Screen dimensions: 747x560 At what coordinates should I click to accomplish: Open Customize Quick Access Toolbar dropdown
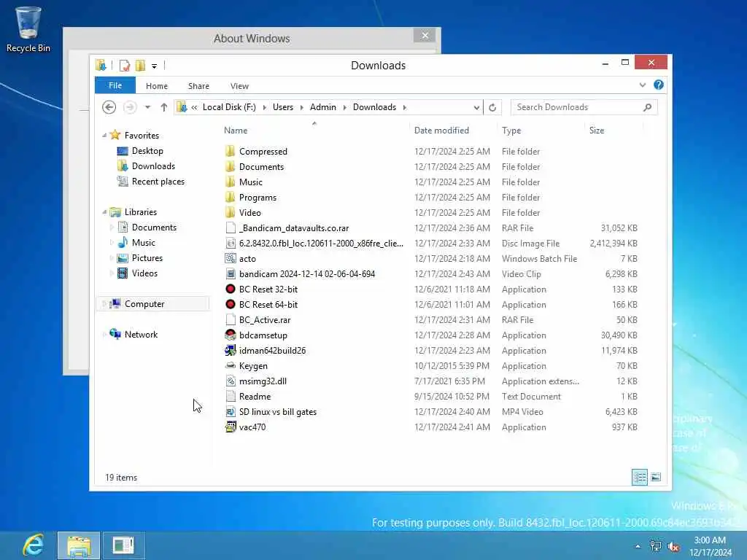(155, 66)
